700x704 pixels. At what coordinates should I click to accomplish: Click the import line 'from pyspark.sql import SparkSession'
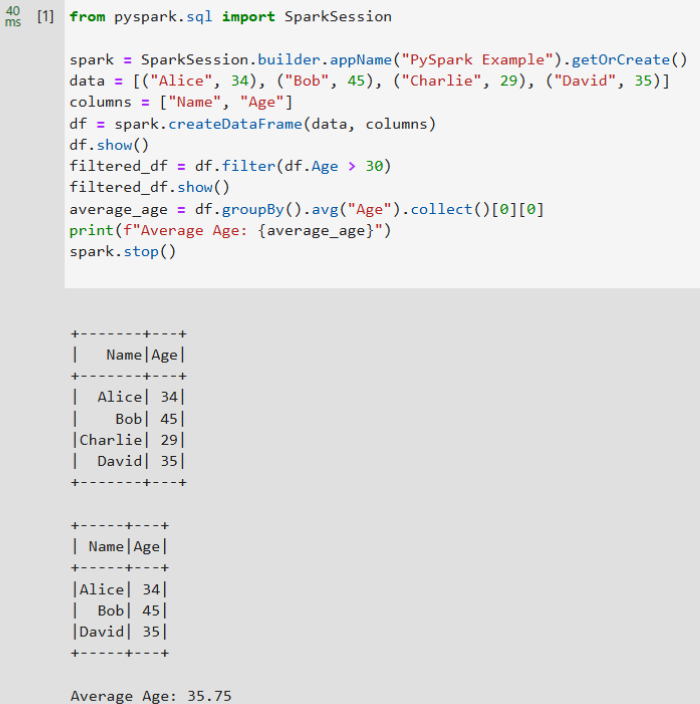(230, 17)
